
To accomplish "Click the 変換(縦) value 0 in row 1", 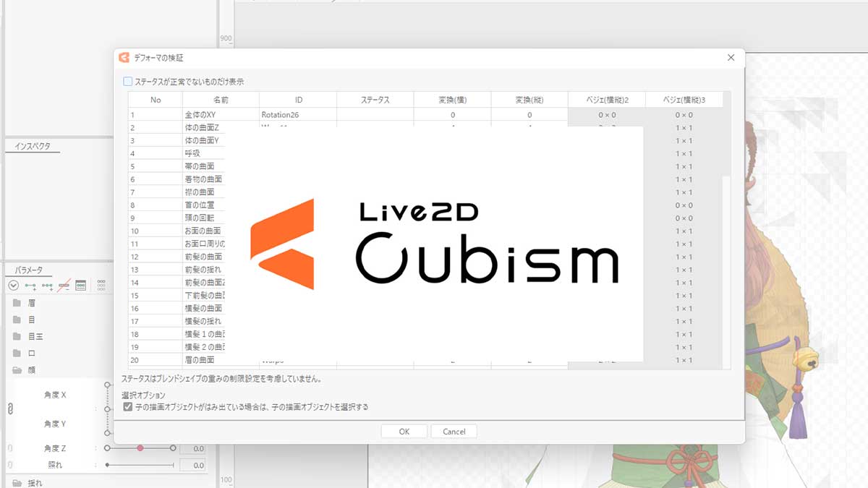I will point(529,114).
